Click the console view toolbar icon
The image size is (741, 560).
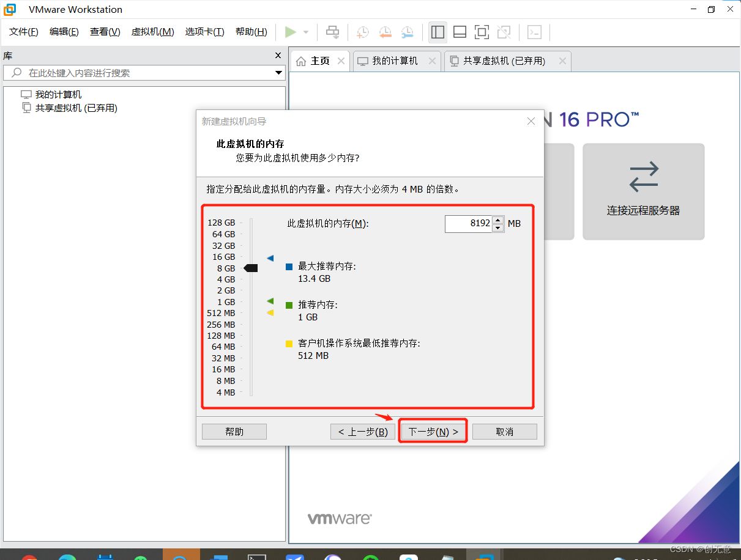click(535, 32)
